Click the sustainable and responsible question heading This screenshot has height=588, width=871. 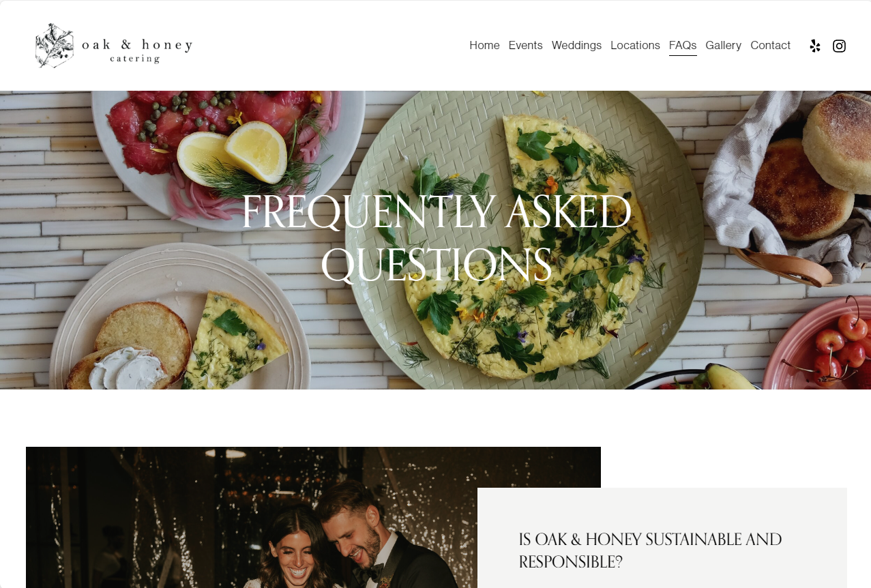click(650, 550)
